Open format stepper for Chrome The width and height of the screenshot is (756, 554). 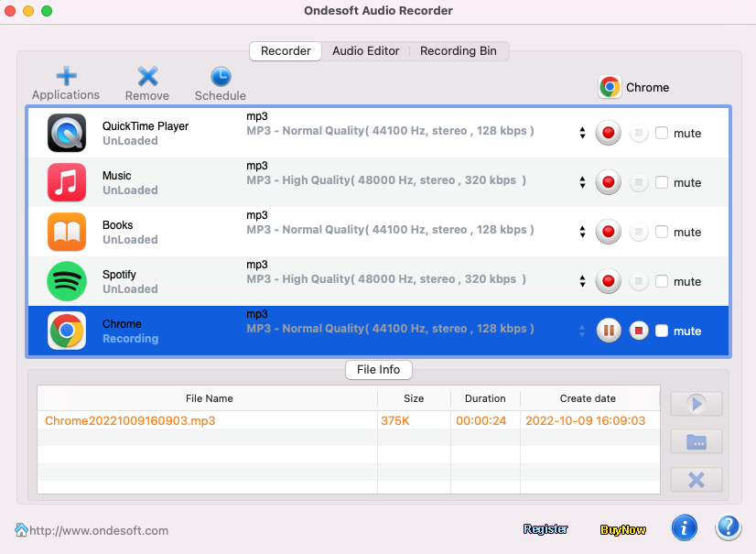click(582, 331)
